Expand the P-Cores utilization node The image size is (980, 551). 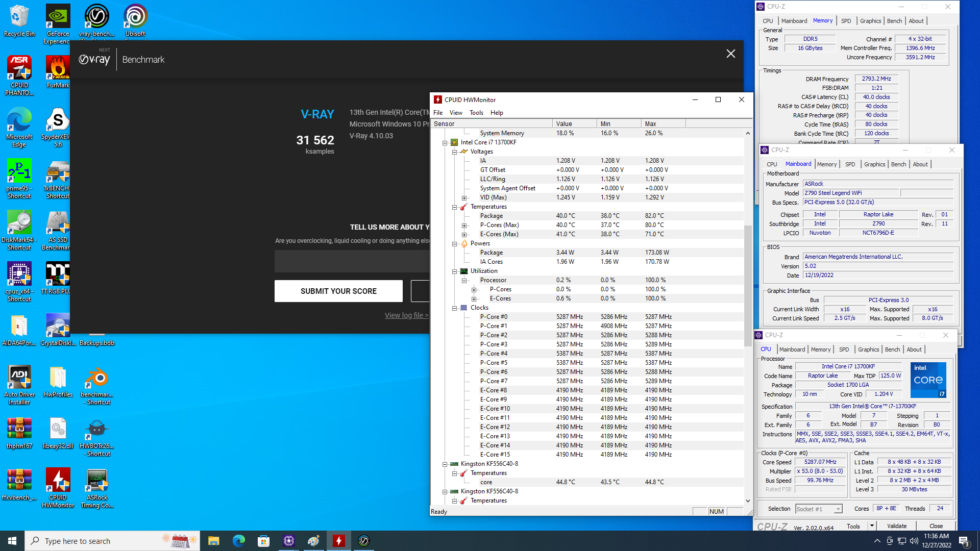474,290
